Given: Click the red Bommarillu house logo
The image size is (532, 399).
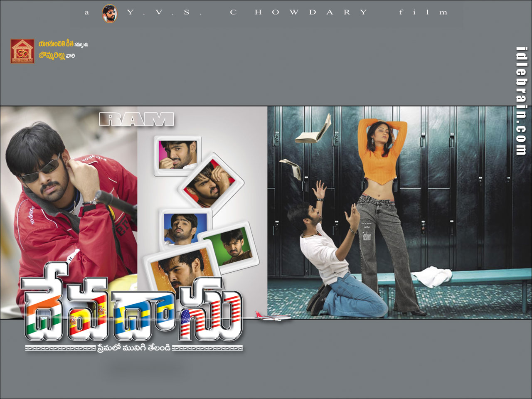Looking at the screenshot, I should pyautogui.click(x=22, y=51).
